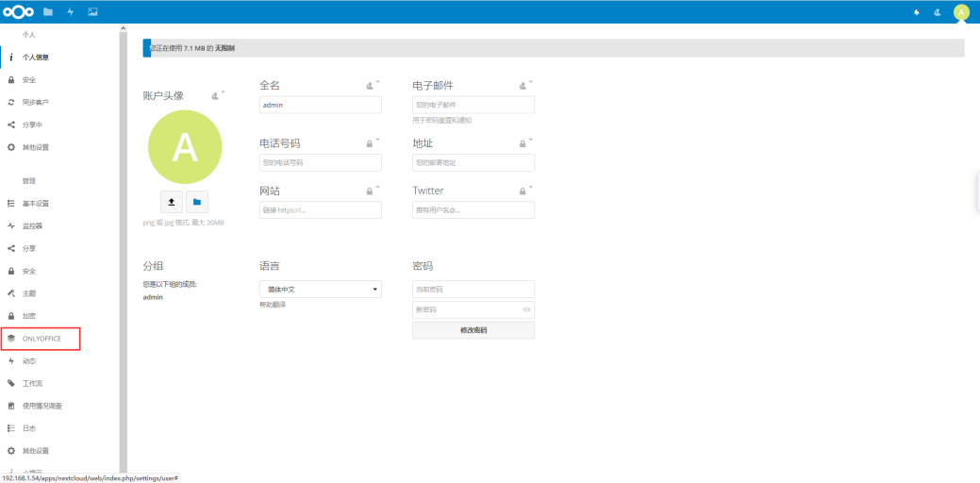Click the sync icon beside 同步客户
This screenshot has height=483, width=980.
(10, 103)
